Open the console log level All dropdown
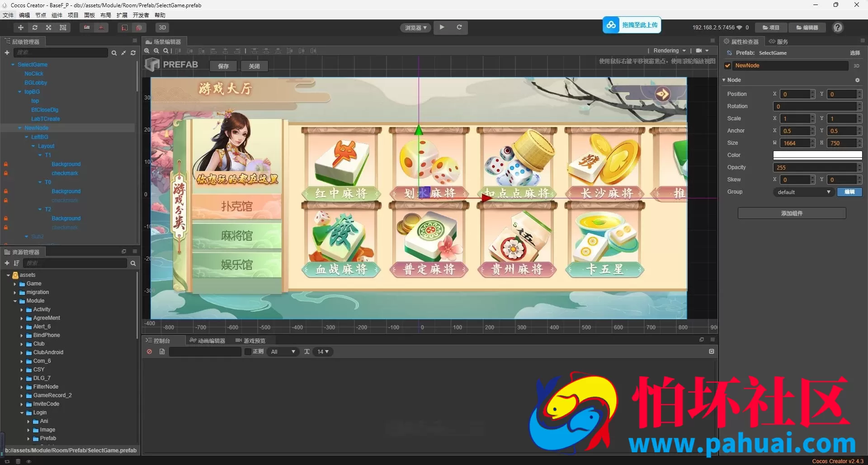 [x=283, y=351]
